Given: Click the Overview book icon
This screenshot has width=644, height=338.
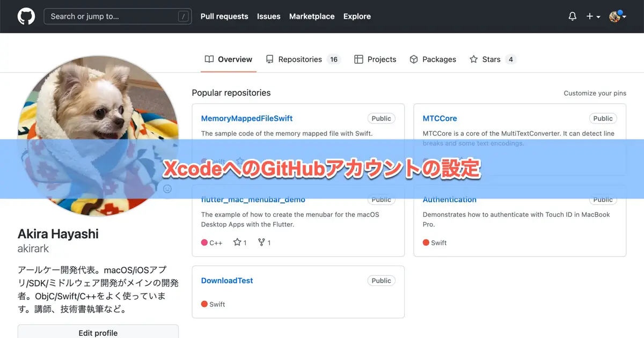Looking at the screenshot, I should [x=209, y=60].
